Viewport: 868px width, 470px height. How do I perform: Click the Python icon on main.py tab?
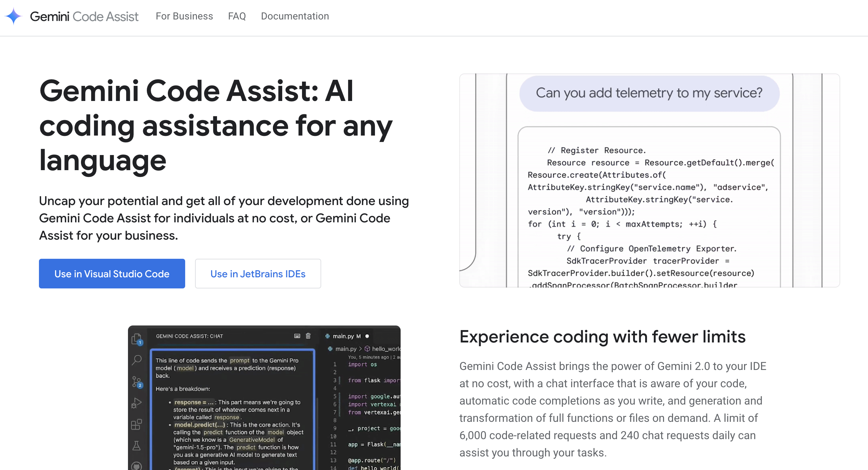click(x=327, y=336)
